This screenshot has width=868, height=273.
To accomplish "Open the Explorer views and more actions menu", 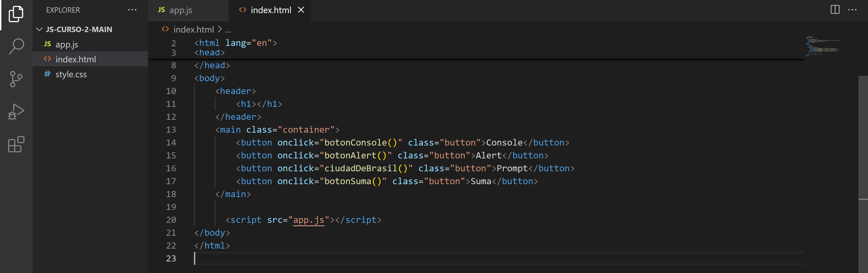I will click(x=132, y=10).
